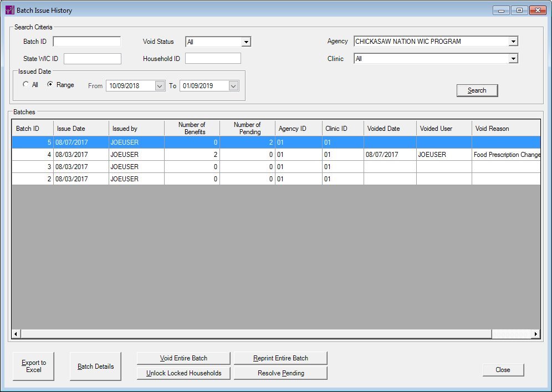Sort by Number of Pending header

click(x=248, y=128)
